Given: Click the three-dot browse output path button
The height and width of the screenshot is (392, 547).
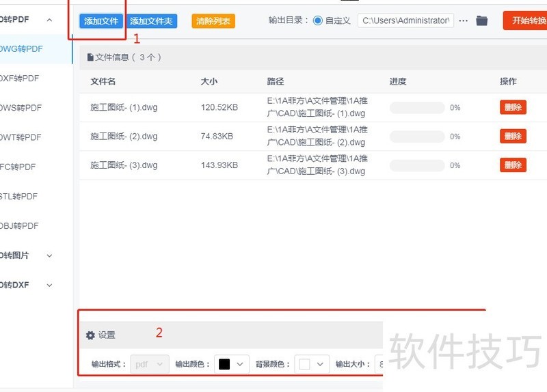Looking at the screenshot, I should point(464,21).
